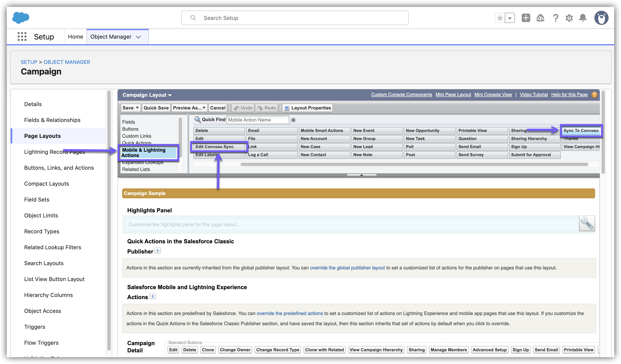View notifications via bell icon
This screenshot has height=364, width=621.
pyautogui.click(x=583, y=18)
